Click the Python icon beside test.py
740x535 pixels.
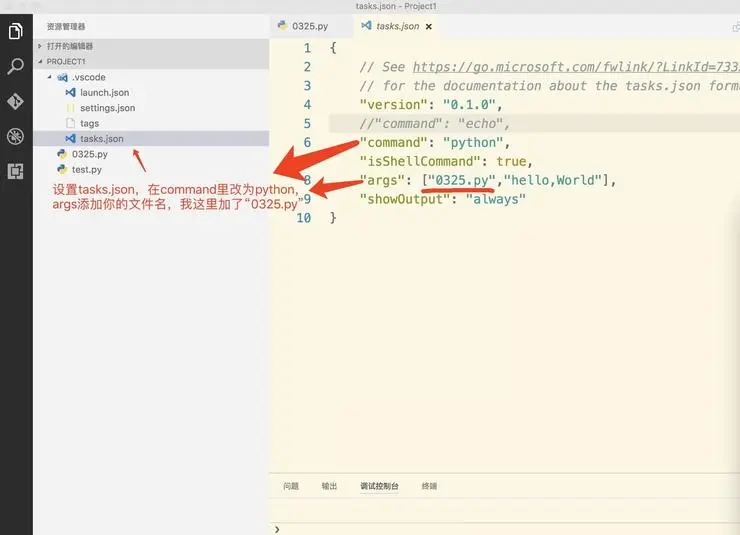[x=62, y=169]
